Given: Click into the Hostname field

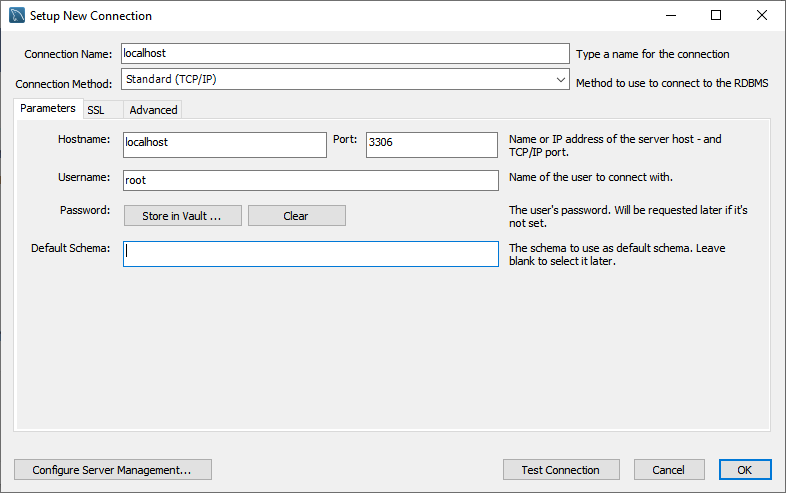Looking at the screenshot, I should coord(224,144).
